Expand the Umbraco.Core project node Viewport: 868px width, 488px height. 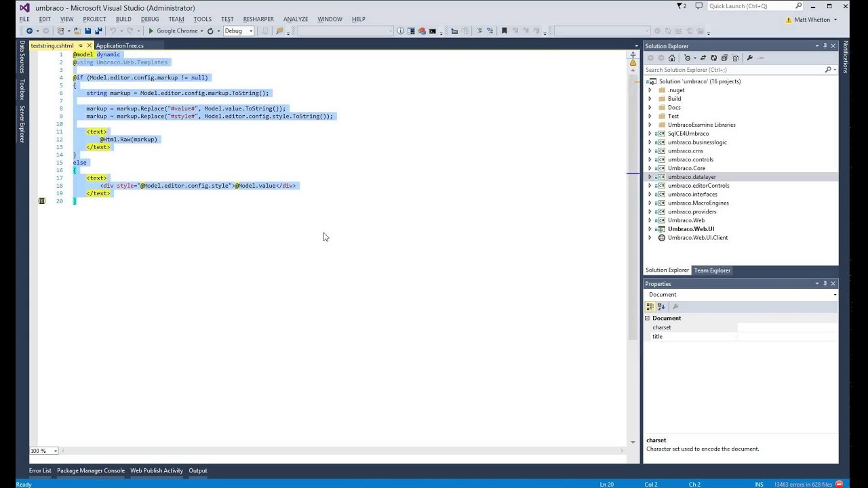(x=650, y=168)
